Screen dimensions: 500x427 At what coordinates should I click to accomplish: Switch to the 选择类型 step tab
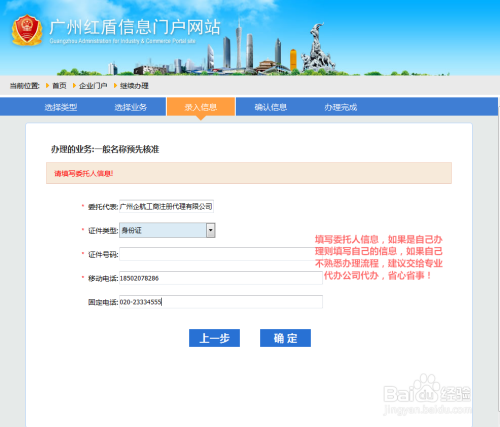tap(61, 107)
